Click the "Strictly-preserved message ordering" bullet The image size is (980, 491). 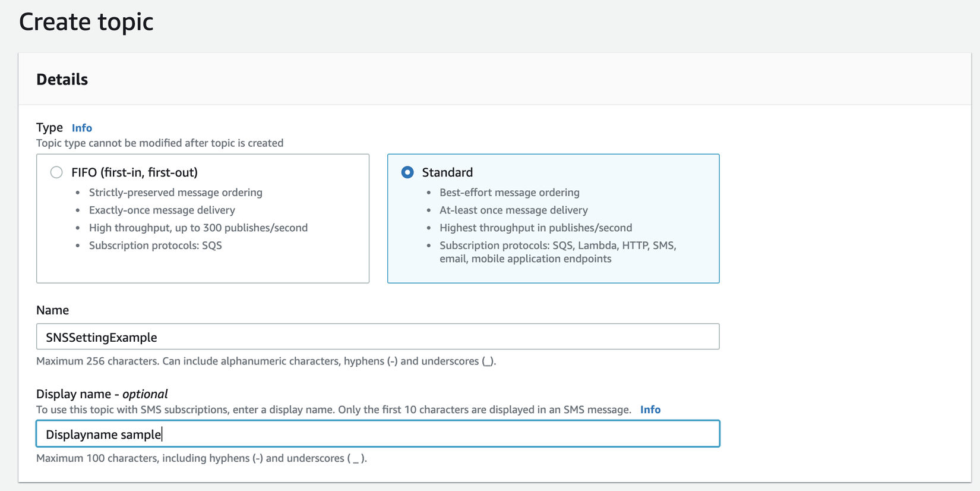point(175,193)
